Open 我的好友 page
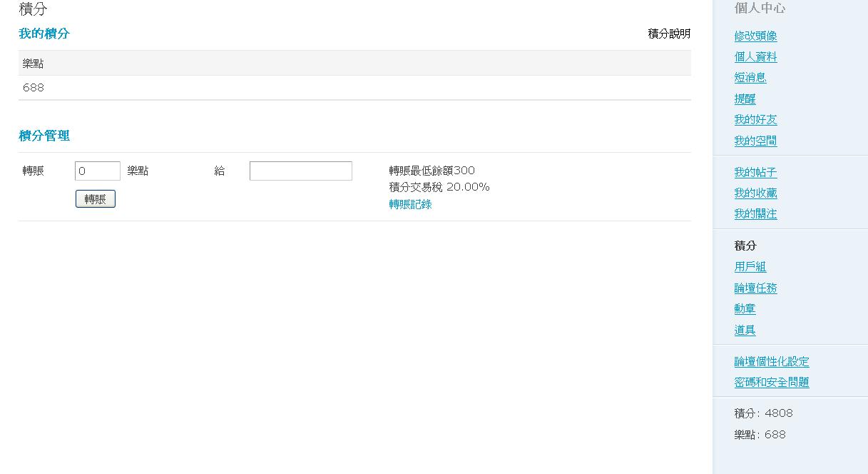Viewport: 868px width, 474px height. pos(756,120)
